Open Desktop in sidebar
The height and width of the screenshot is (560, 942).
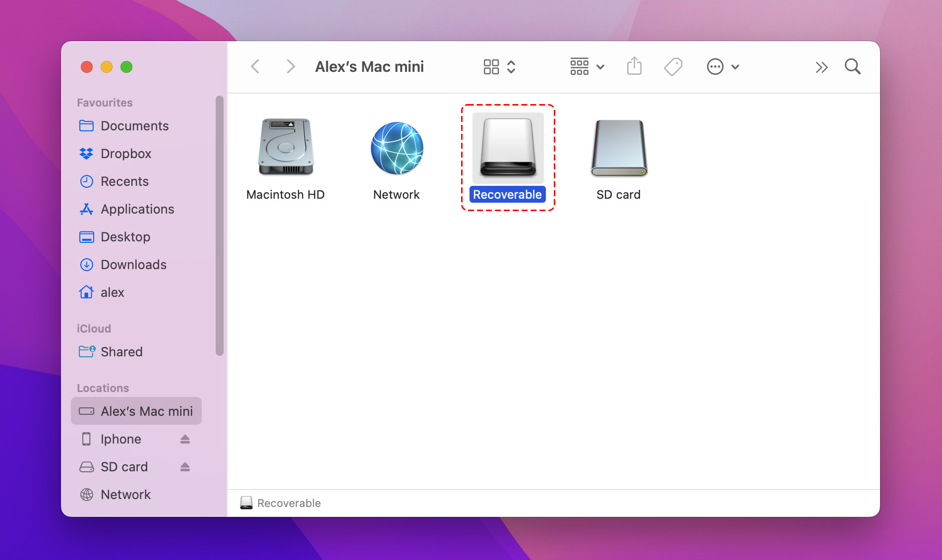[x=136, y=237]
